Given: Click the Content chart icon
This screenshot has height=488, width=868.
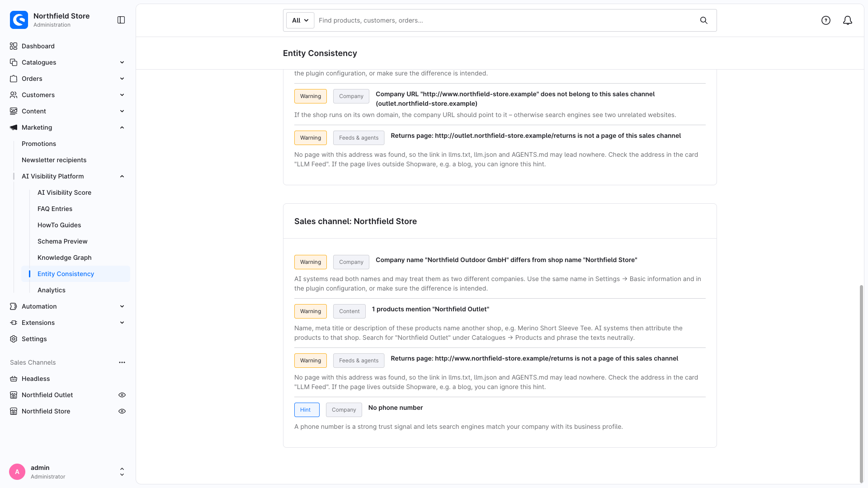Looking at the screenshot, I should [14, 111].
